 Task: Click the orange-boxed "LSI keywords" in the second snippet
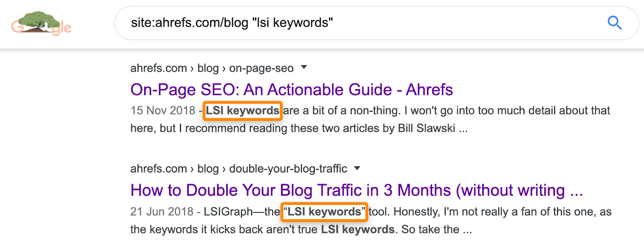coord(324,212)
